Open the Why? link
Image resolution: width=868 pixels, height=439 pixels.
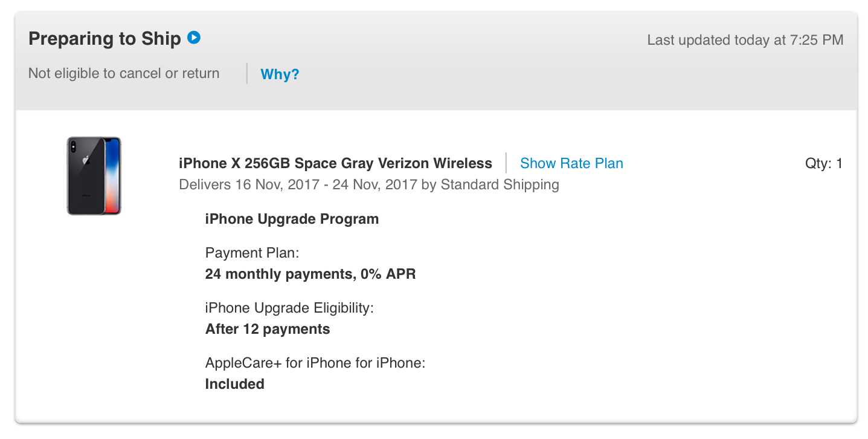click(x=280, y=74)
